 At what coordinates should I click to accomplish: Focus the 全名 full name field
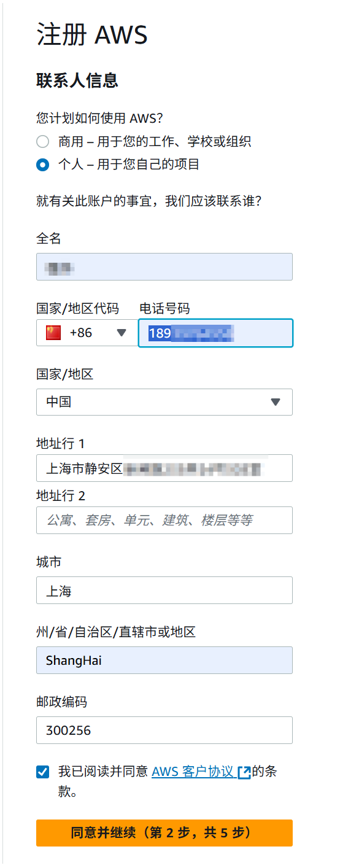164,267
